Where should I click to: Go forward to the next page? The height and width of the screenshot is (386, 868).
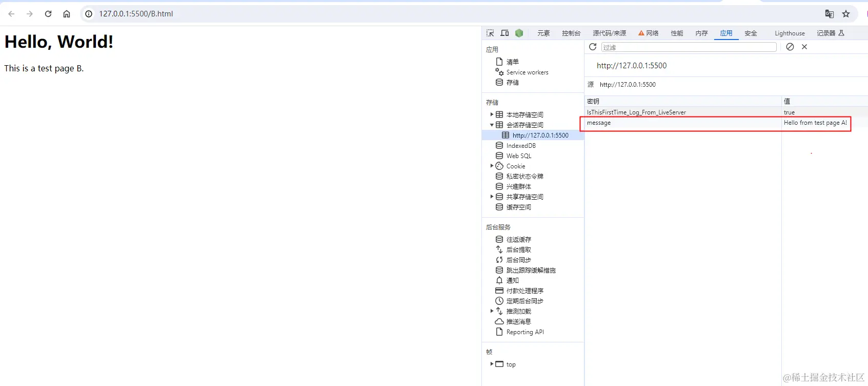pyautogui.click(x=30, y=14)
